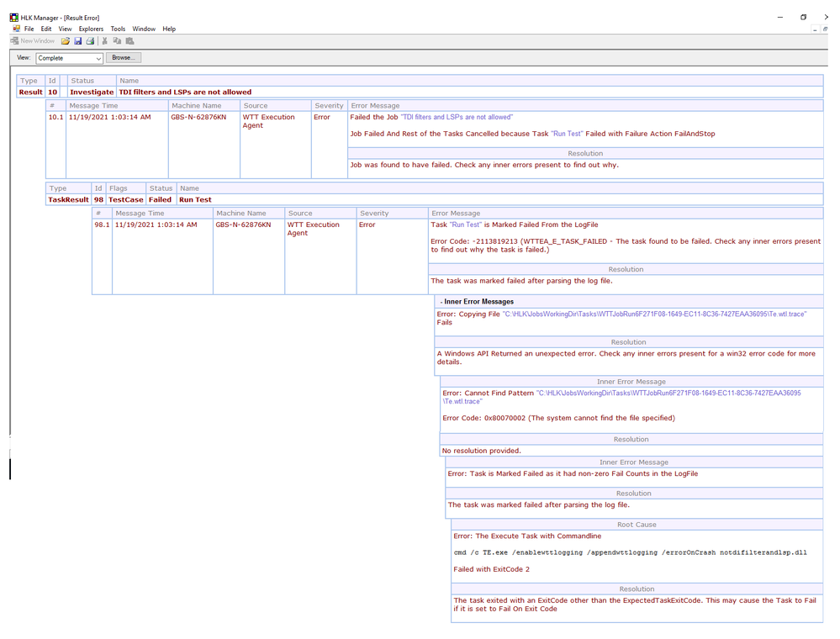Click message time in row 98.1
This screenshot has height=639, width=840.
pos(156,224)
